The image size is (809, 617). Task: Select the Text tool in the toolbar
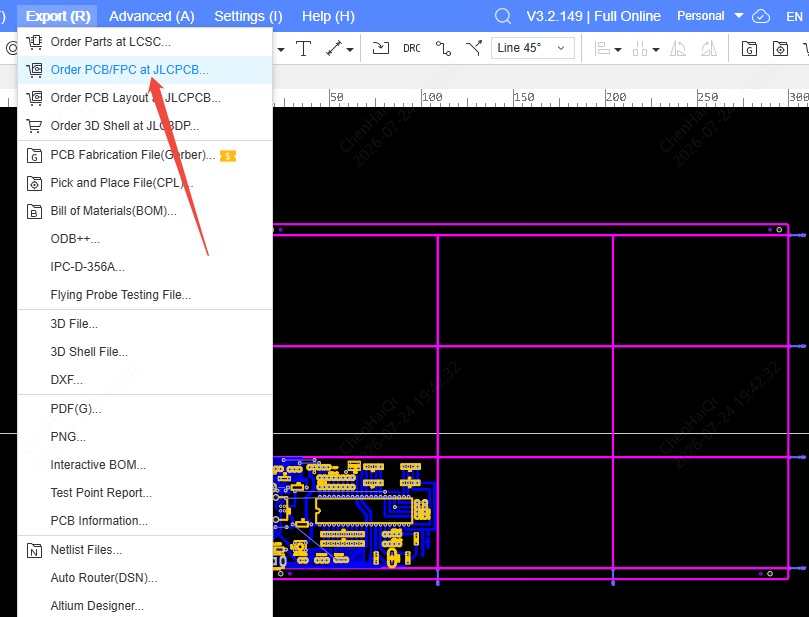coord(303,48)
